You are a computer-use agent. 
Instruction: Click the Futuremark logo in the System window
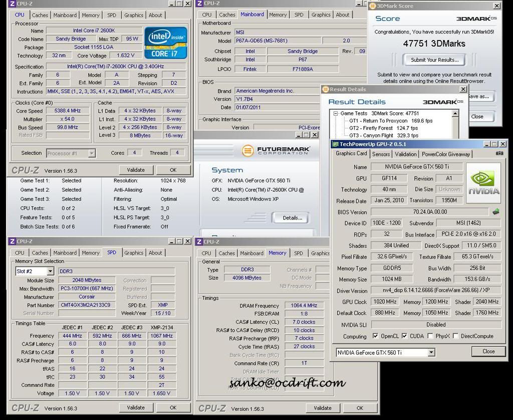[x=248, y=151]
